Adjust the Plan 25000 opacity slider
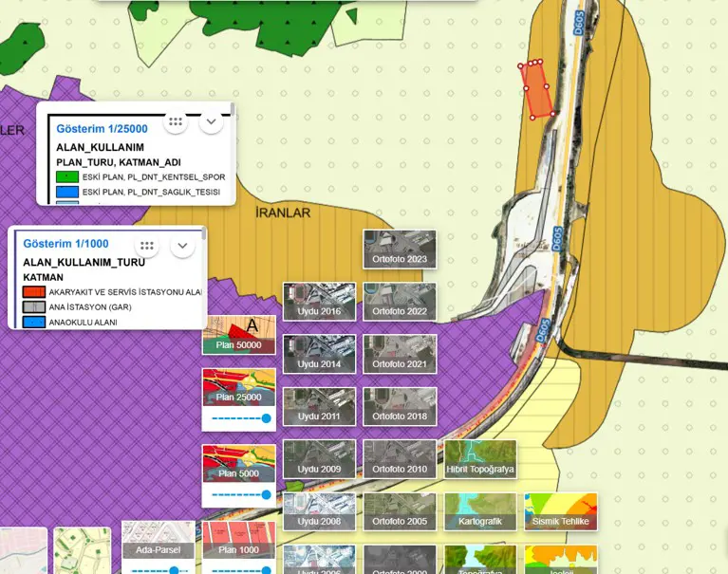 point(241,418)
